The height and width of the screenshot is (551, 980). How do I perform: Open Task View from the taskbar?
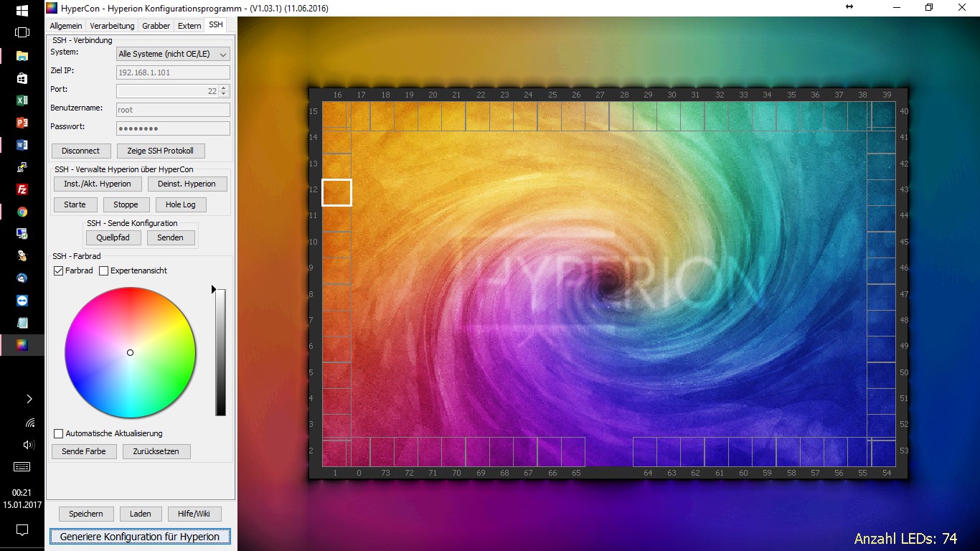point(22,32)
